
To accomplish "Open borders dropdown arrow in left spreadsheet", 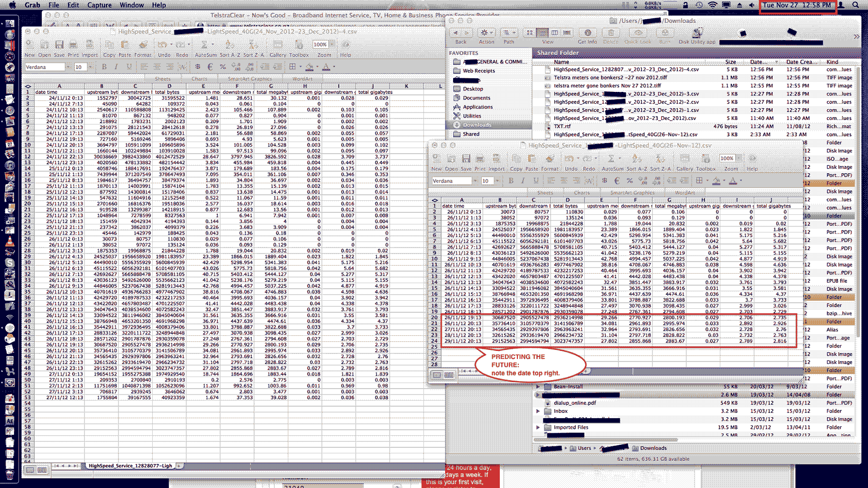I will coord(300,67).
